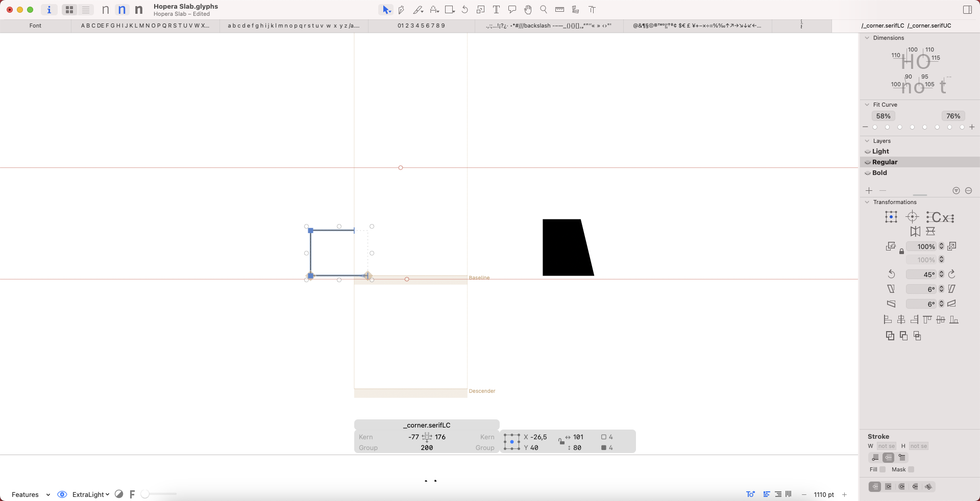Click the stroke width W input field
Screen dimensions: 980x501
point(886,446)
